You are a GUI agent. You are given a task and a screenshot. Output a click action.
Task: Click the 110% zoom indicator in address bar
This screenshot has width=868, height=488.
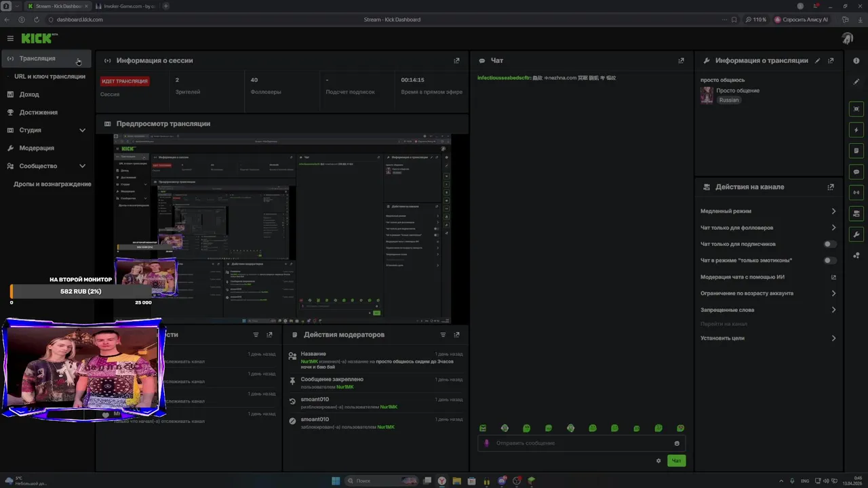(755, 20)
